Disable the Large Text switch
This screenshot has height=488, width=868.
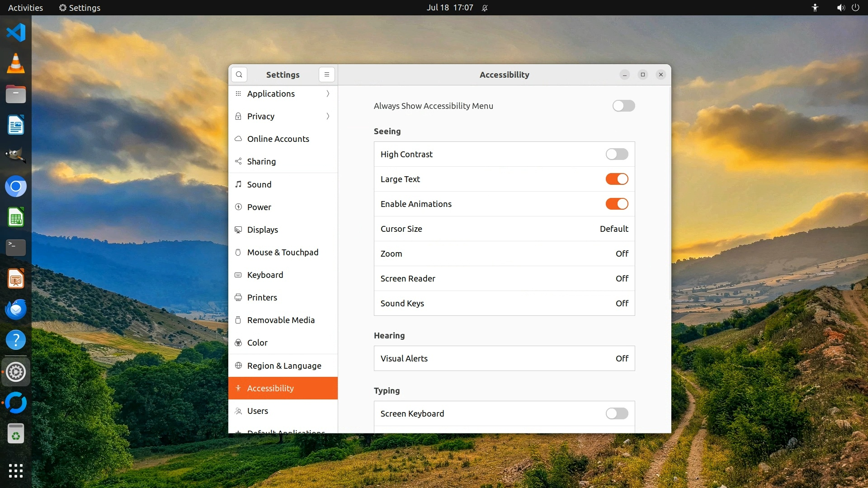pyautogui.click(x=617, y=179)
